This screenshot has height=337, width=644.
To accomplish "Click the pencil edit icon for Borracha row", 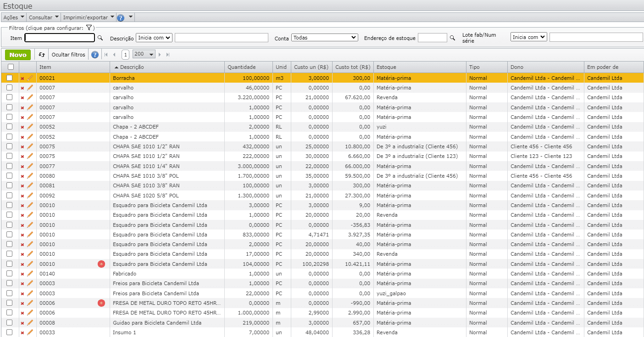I will (x=30, y=78).
